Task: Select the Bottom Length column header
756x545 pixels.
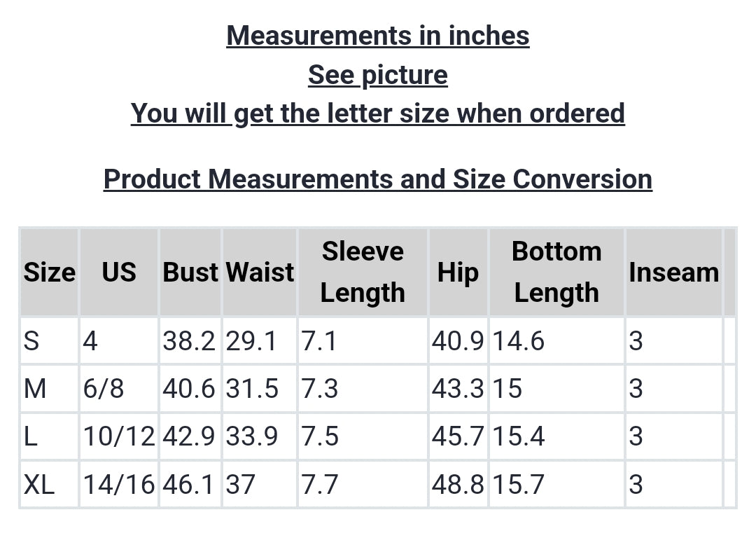Action: pyautogui.click(x=556, y=272)
